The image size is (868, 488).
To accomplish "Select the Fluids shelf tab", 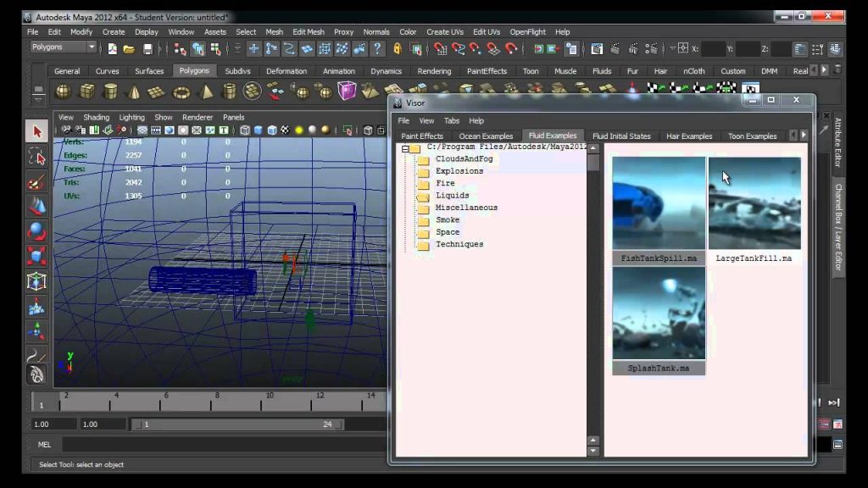I will coord(602,71).
